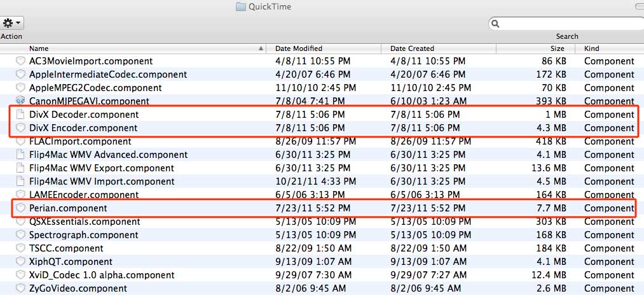
Task: Click the DivX Decoder.component file name
Action: [84, 115]
